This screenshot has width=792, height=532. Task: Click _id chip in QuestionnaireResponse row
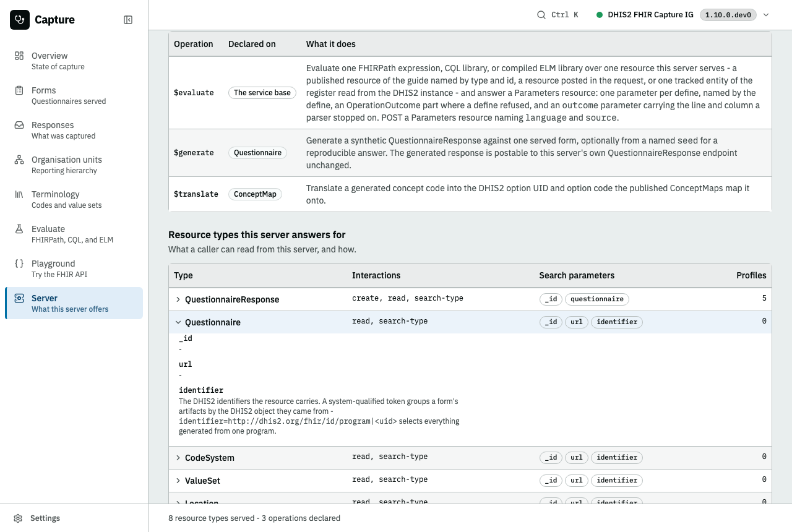(x=551, y=299)
